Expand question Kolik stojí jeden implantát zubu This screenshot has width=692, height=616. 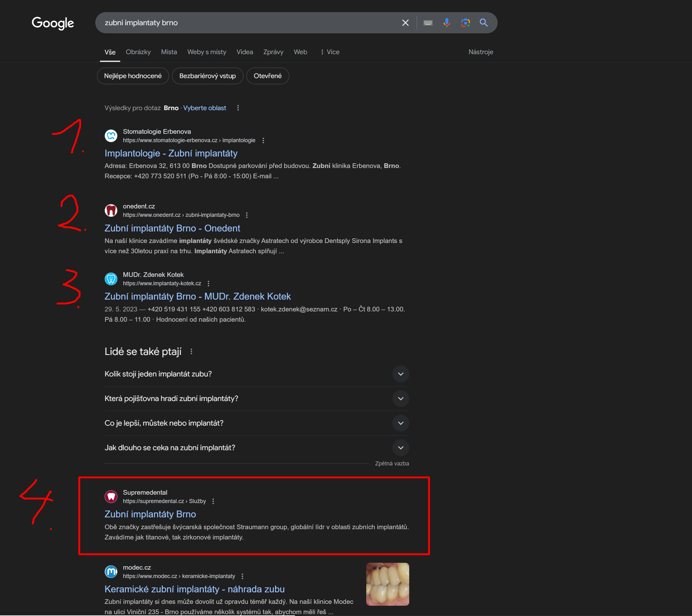401,374
